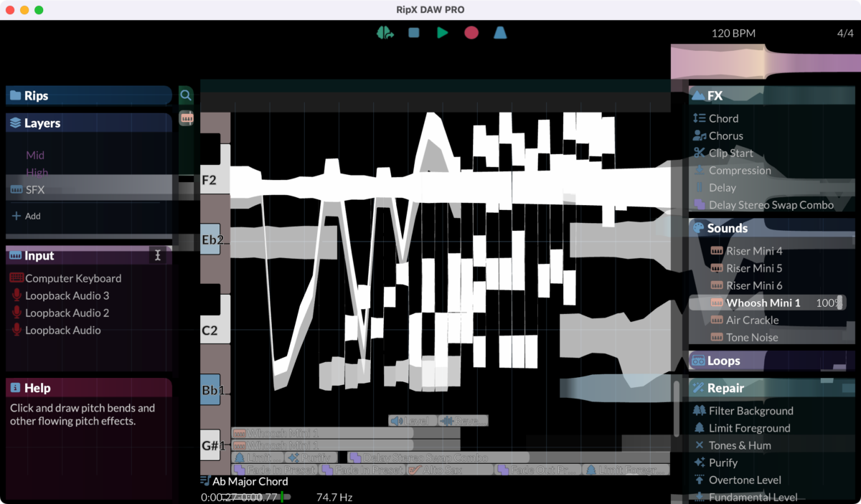The image size is (861, 504).
Task: Select Riser Mini 6 sound
Action: pyautogui.click(x=746, y=285)
